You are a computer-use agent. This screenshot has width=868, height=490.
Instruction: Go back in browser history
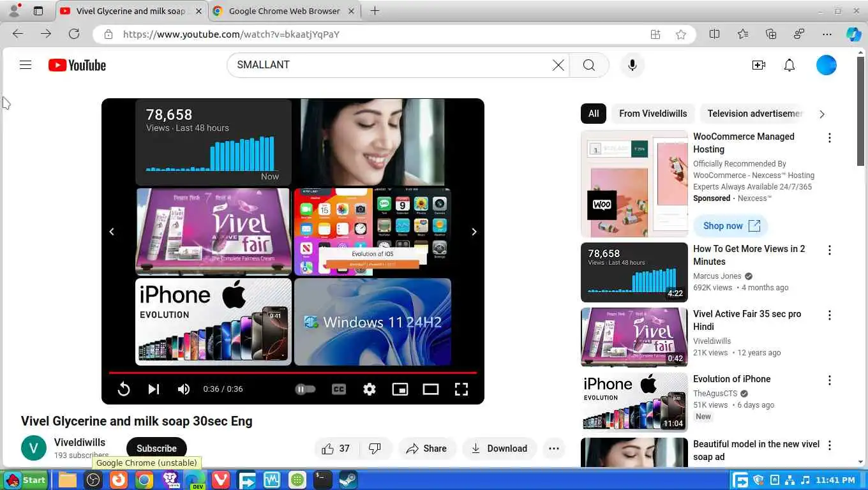[x=18, y=34]
